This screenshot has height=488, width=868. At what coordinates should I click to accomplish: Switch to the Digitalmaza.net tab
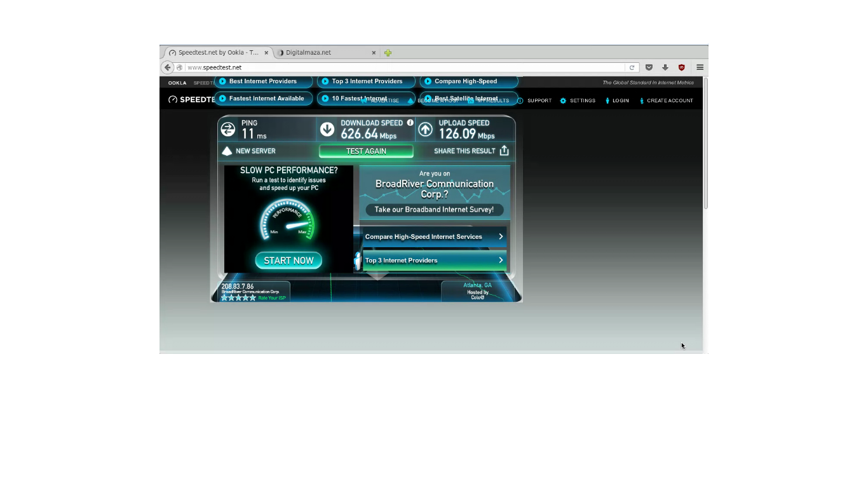[x=326, y=53]
